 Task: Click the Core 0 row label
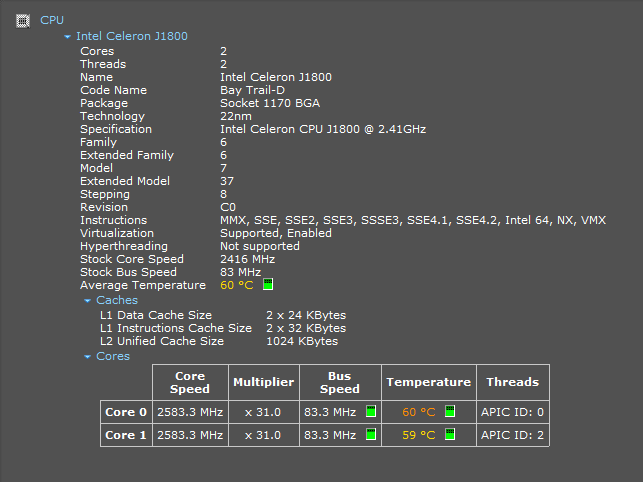point(126,412)
